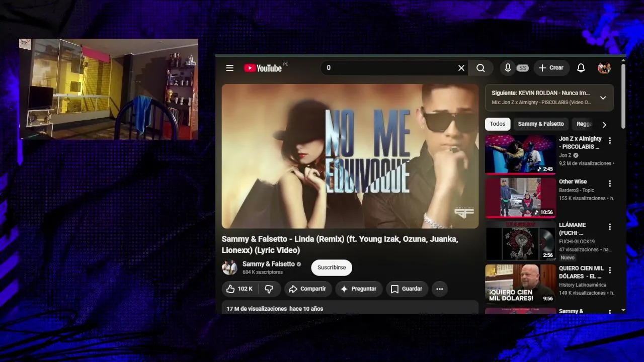This screenshot has width=644, height=362.
Task: Open the QUIERO CIEN MIL DÓLARES thumbnail
Action: (520, 284)
